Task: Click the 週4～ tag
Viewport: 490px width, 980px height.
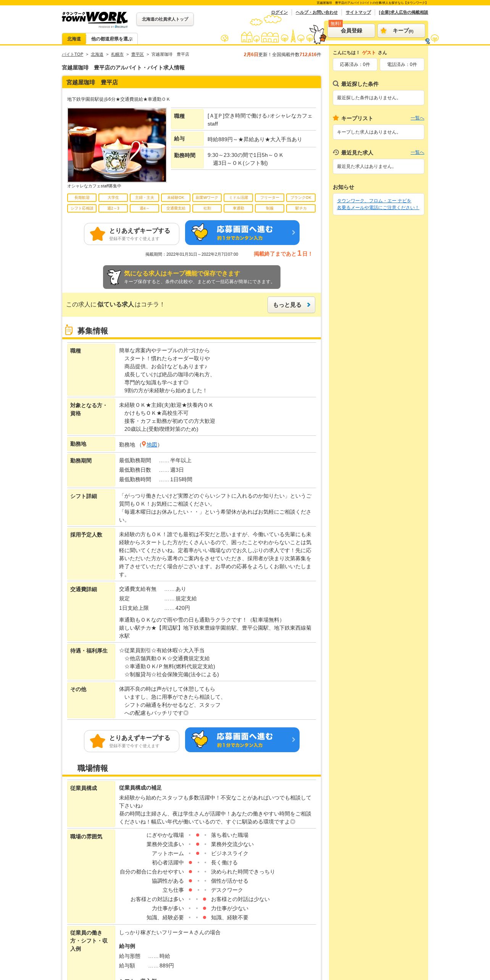Action: (144, 208)
